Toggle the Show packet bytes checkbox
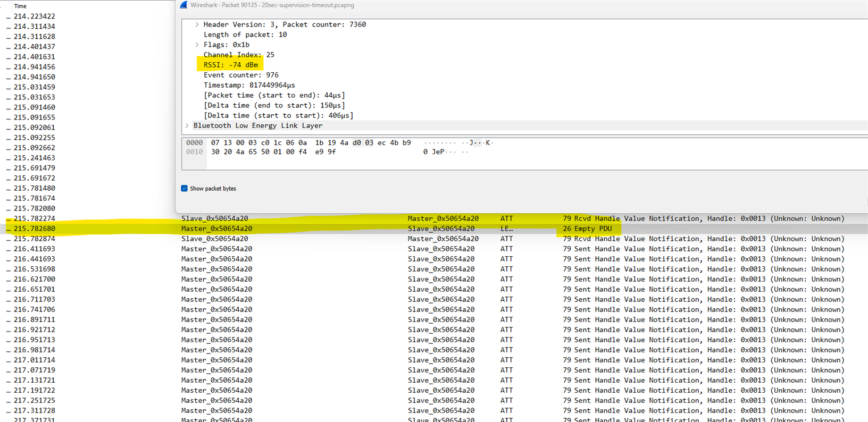The width and height of the screenshot is (868, 422). click(x=184, y=188)
